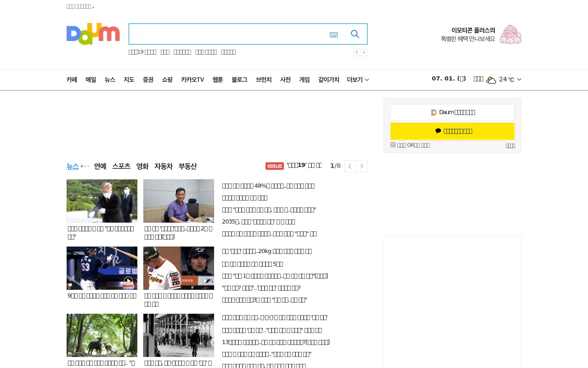Viewport: 588px width, 368px height.
Task: Open 쇼핑 in the navigation bar
Action: 167,80
